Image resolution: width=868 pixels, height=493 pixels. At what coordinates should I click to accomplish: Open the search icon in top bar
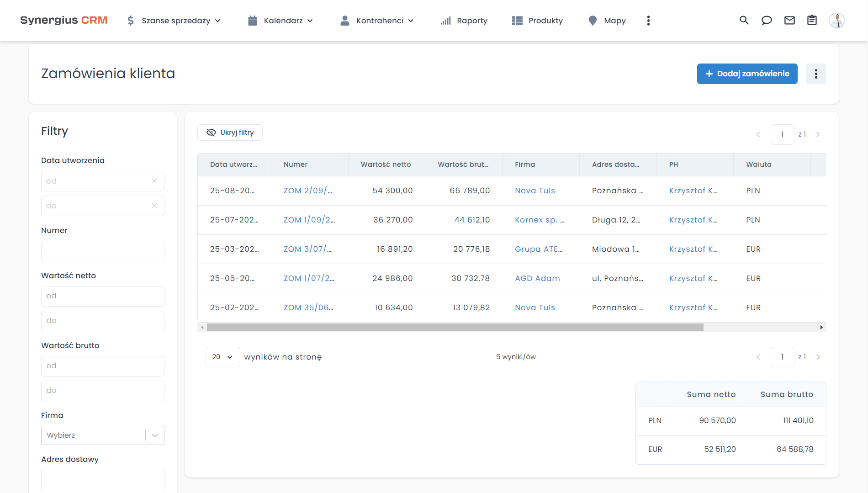click(744, 21)
